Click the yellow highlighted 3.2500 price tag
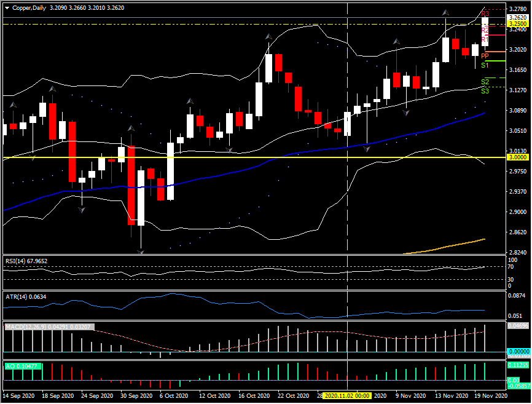This screenshot has height=404, width=532. coord(518,24)
